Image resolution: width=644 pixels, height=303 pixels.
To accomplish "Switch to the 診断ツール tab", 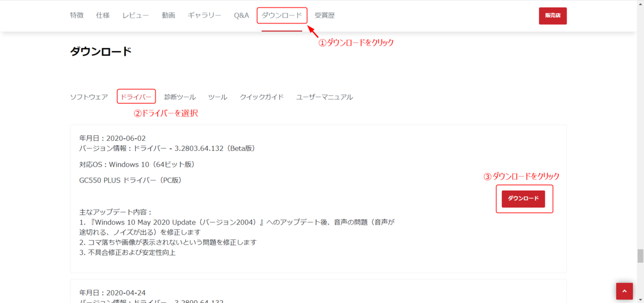I will click(x=180, y=97).
